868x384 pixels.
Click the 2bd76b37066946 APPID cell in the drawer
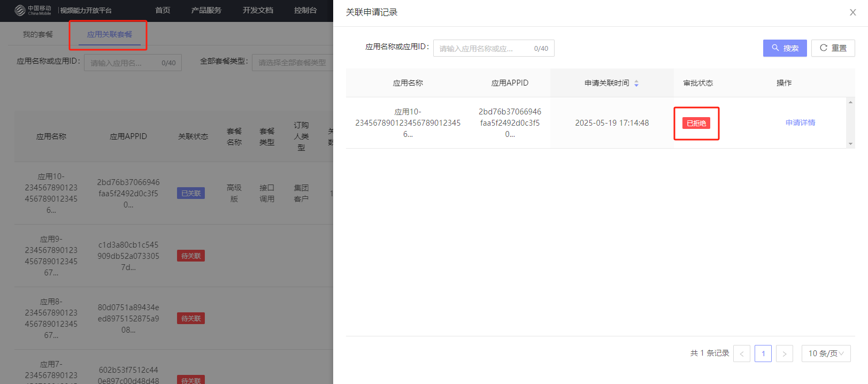[510, 123]
